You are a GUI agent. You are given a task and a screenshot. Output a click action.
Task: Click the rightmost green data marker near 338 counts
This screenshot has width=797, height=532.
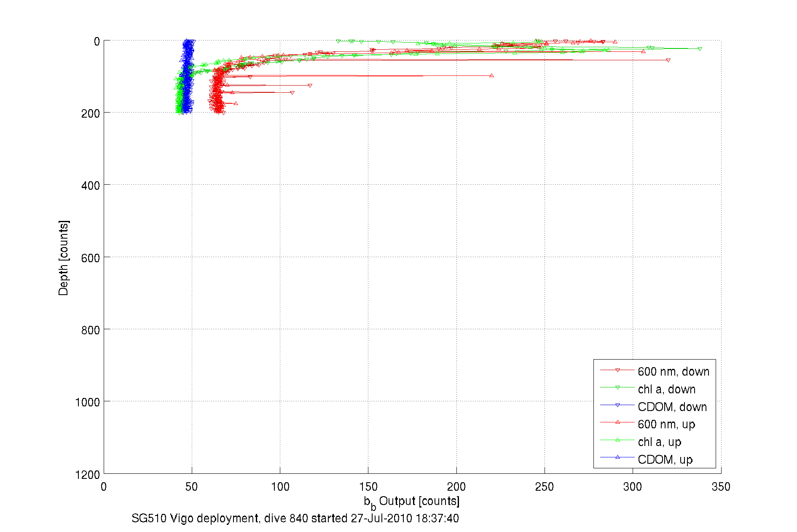click(x=700, y=49)
